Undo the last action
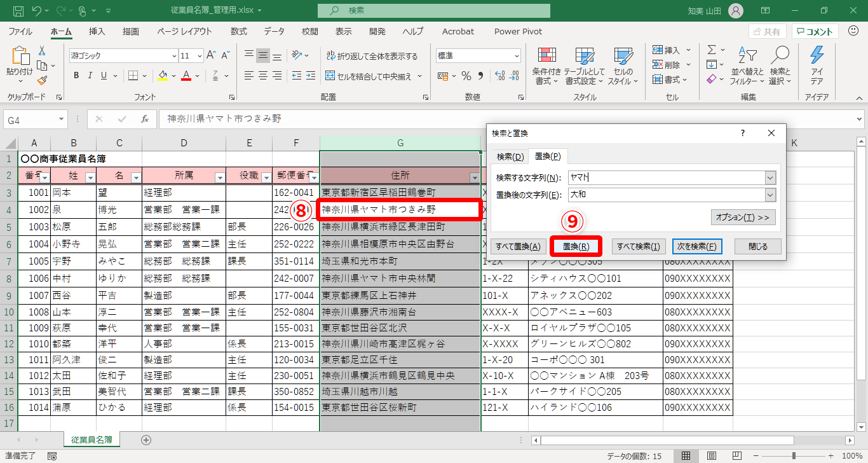Viewport: 868px width, 463px height. coord(37,11)
